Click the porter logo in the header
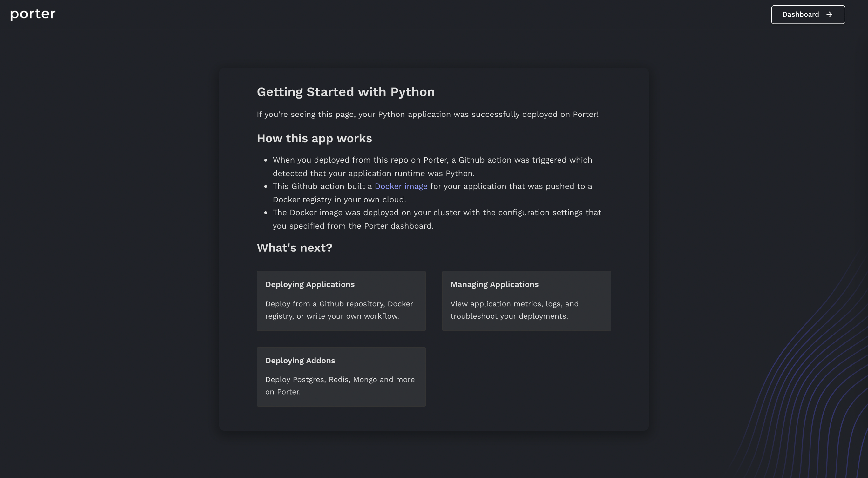This screenshot has height=478, width=868. point(33,14)
